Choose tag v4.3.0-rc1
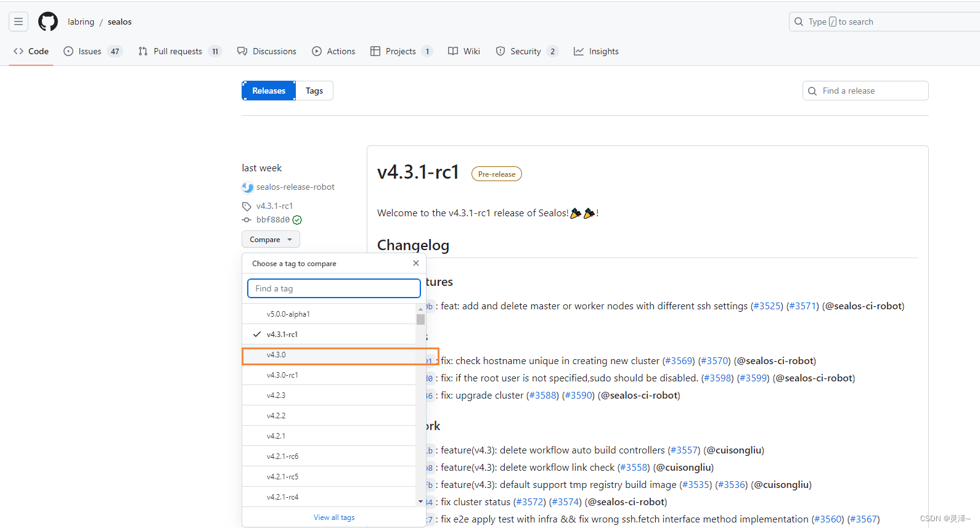Screen dimensions: 980x528 pos(329,375)
